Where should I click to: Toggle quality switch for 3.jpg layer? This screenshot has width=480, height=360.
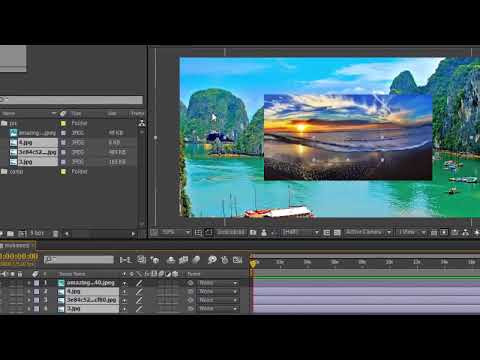pyautogui.click(x=139, y=309)
